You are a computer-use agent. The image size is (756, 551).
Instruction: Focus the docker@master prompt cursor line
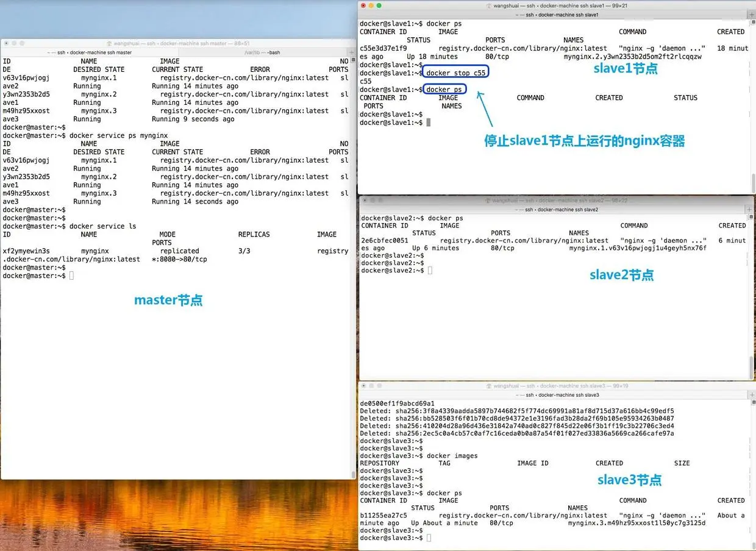click(38, 276)
